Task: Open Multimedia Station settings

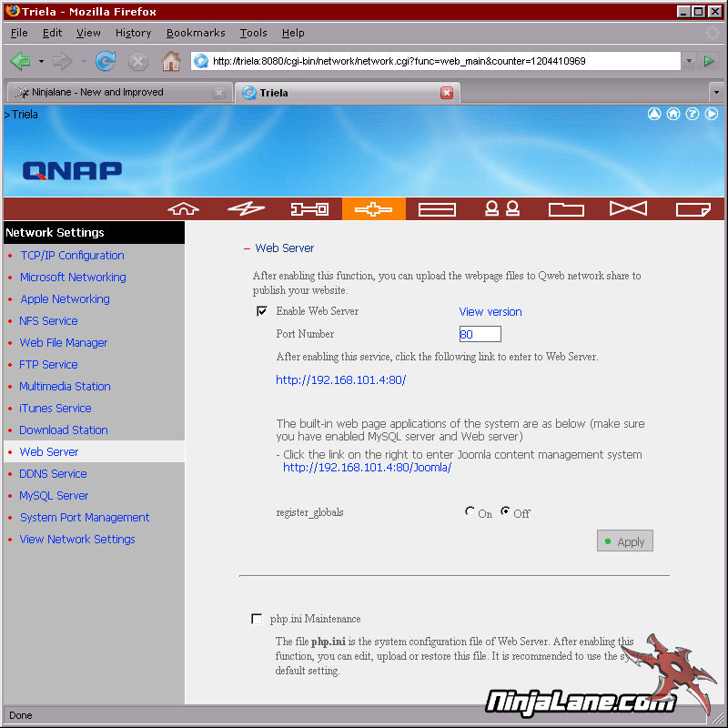Action: tap(65, 386)
